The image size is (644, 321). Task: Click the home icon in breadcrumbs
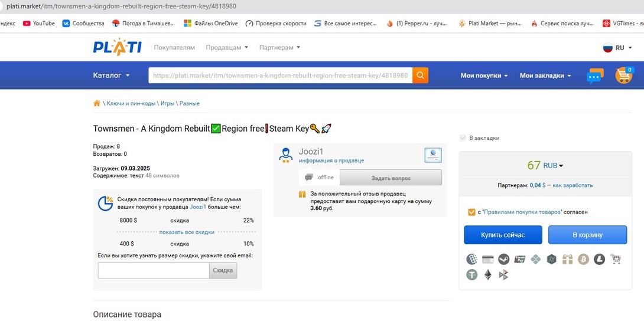coord(97,103)
